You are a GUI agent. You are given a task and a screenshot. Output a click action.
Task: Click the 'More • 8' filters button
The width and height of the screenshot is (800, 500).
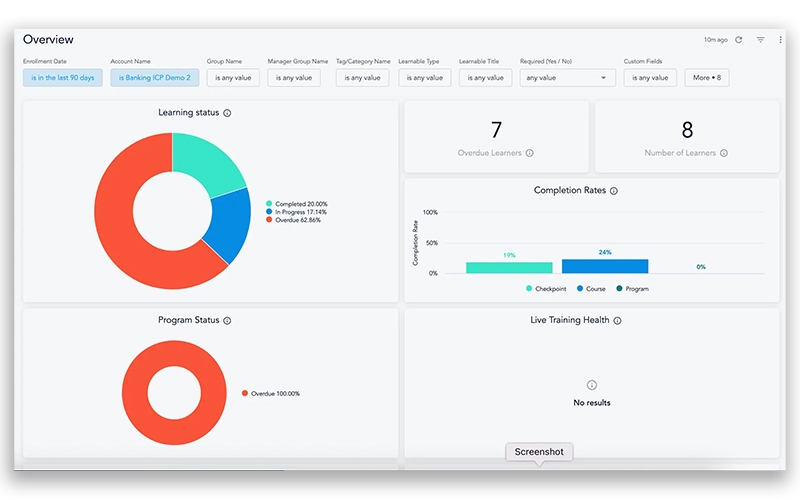pyautogui.click(x=706, y=78)
